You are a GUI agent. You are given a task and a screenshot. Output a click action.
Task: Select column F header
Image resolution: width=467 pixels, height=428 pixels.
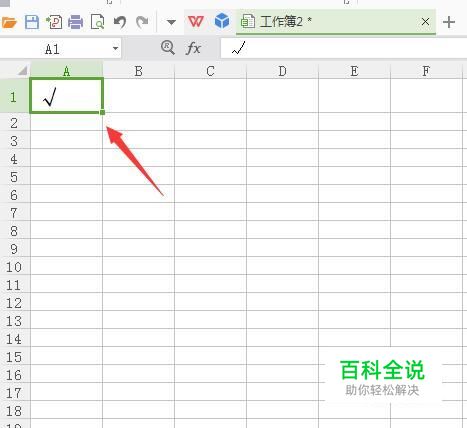pyautogui.click(x=426, y=71)
